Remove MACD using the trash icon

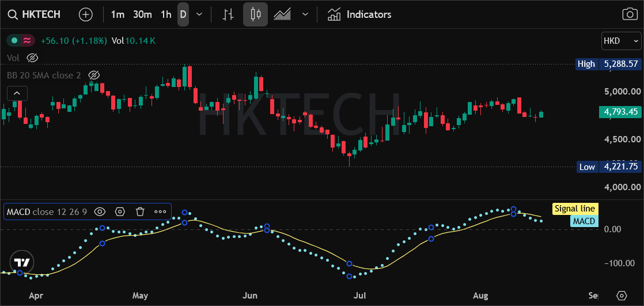[140, 211]
